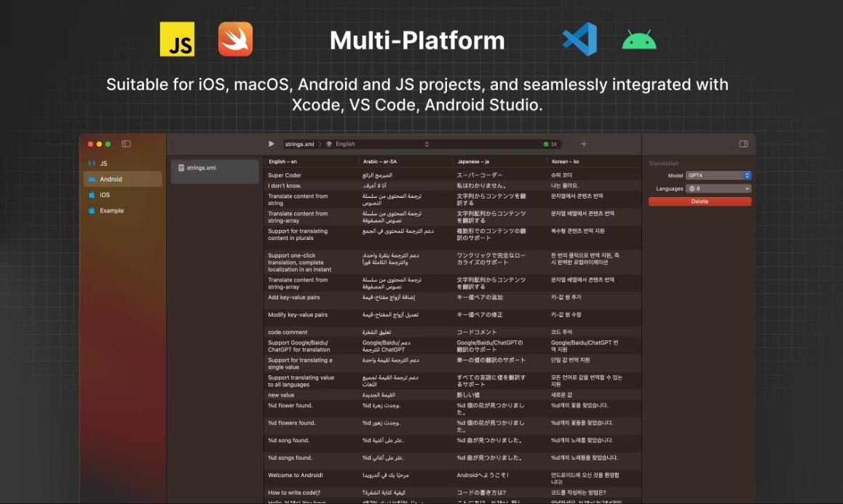843x504 pixels.
Task: Click Arabic 'Google/Baidu/ ChatGPT' translation cell
Action: 386,346
